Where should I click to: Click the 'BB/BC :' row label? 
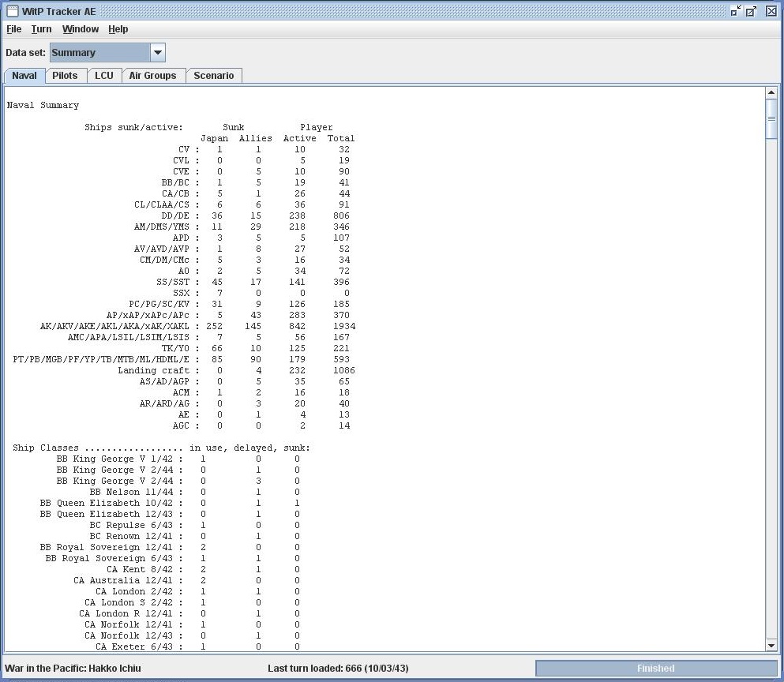[180, 182]
